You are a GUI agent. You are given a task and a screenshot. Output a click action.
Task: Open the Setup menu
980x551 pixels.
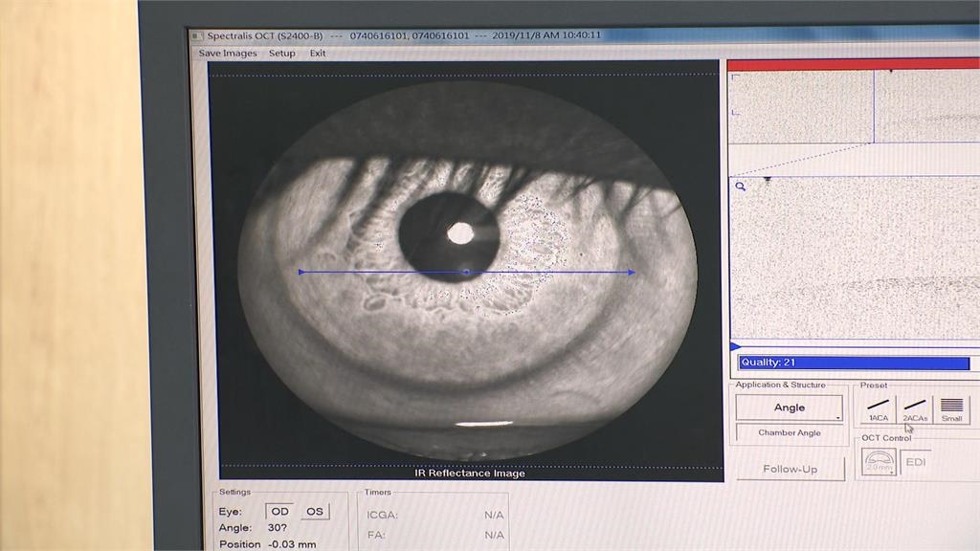click(x=282, y=54)
